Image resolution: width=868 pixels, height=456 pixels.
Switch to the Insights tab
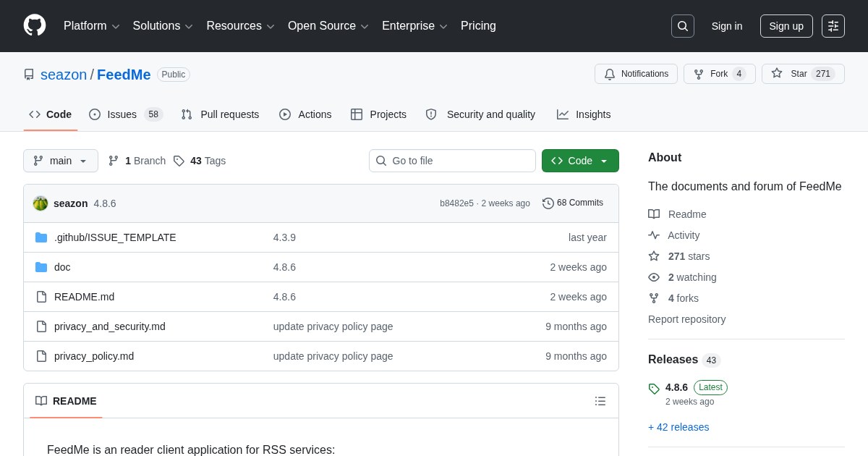point(584,114)
